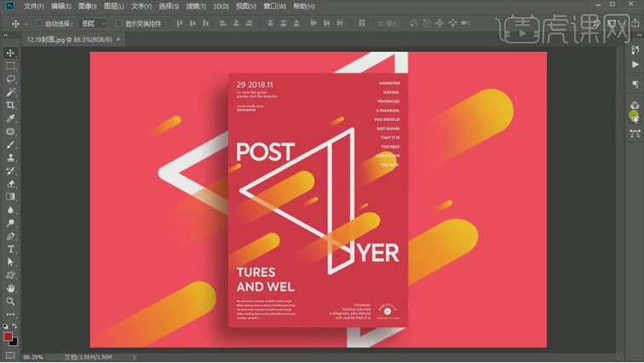This screenshot has height=363, width=644.
Task: Select the Spot Healing patch tool
Action: [x=10, y=131]
